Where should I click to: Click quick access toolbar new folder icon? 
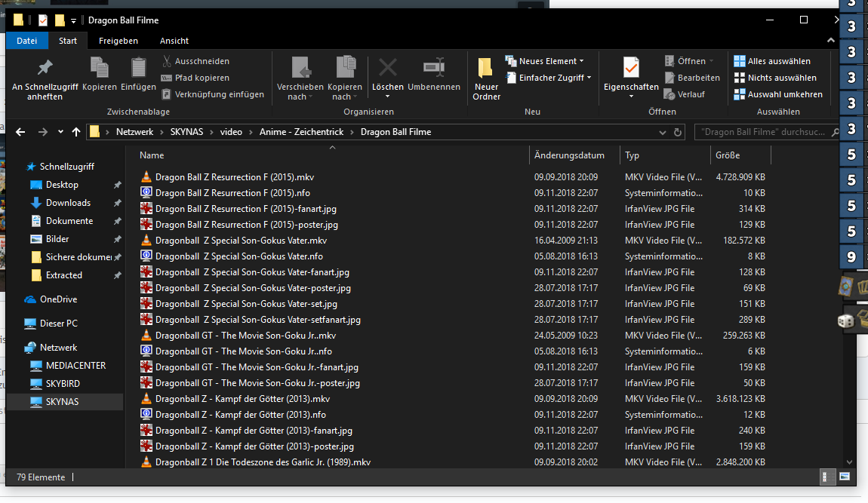59,20
